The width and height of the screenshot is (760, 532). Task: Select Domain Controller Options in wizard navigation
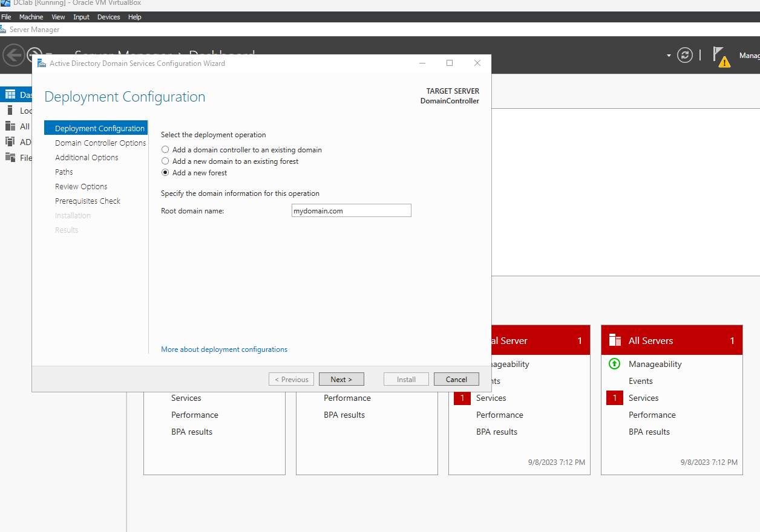click(x=99, y=143)
